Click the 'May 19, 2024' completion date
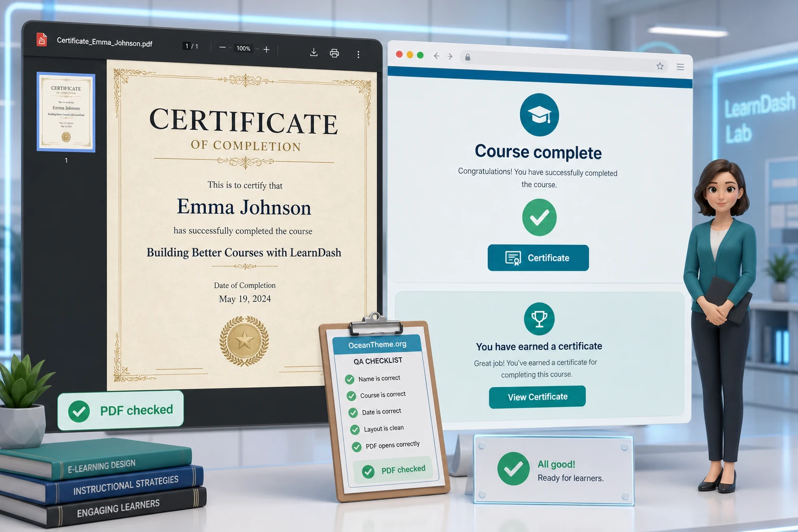Viewport: 798px width, 532px height. (245, 299)
